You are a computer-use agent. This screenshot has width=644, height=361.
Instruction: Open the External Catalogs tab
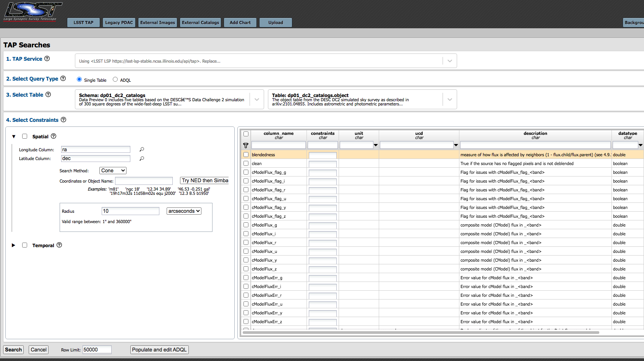click(x=200, y=23)
